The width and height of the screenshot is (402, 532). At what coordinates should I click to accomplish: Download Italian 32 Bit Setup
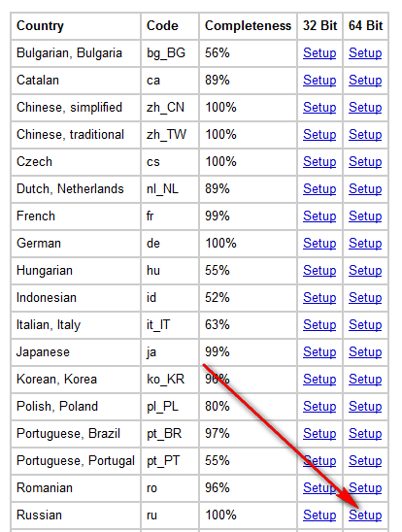[x=319, y=324]
